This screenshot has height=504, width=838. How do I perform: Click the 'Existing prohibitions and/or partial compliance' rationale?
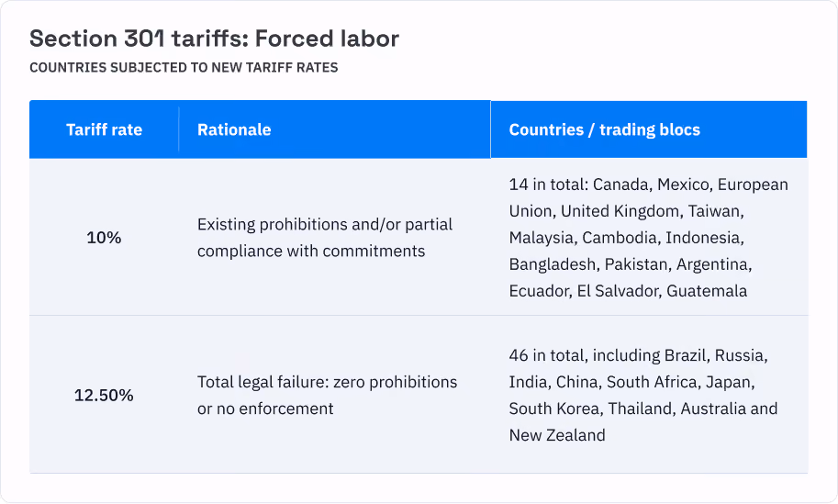pyautogui.click(x=324, y=237)
